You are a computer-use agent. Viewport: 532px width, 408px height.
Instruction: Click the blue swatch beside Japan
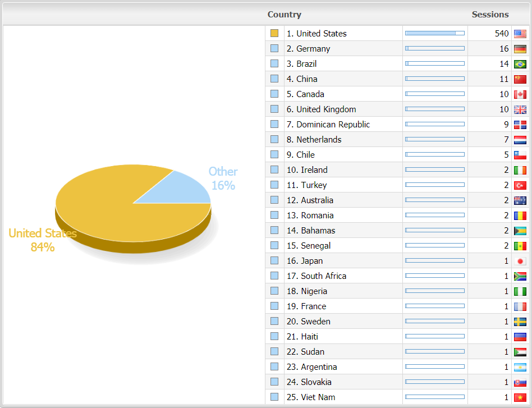coord(274,261)
